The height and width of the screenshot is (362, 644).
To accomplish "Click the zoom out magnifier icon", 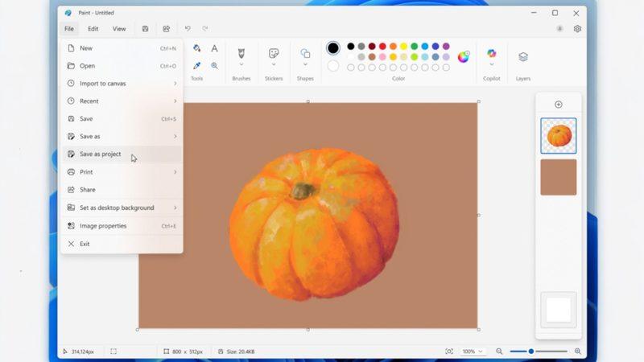I will [499, 352].
